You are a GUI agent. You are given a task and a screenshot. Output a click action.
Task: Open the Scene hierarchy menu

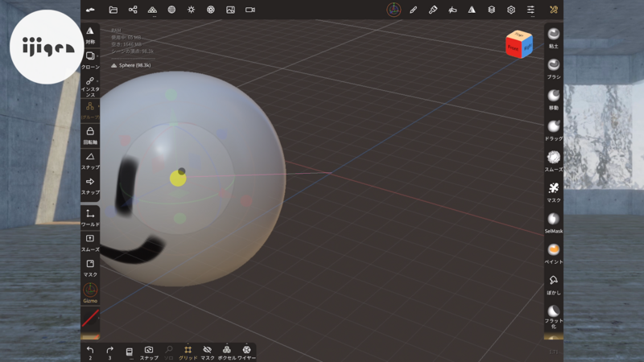[133, 10]
